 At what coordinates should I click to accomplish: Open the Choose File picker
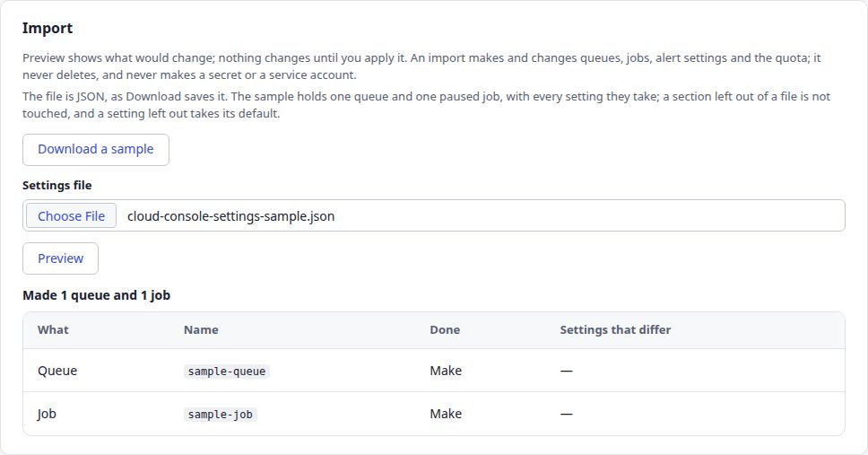pos(72,216)
